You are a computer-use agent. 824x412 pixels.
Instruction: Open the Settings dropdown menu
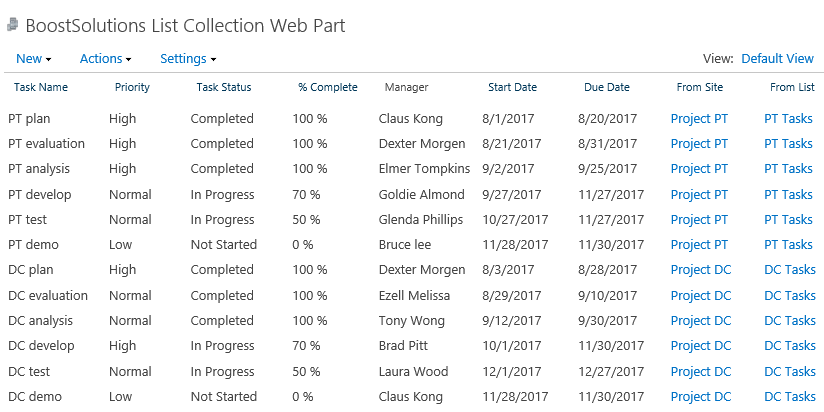coord(188,59)
